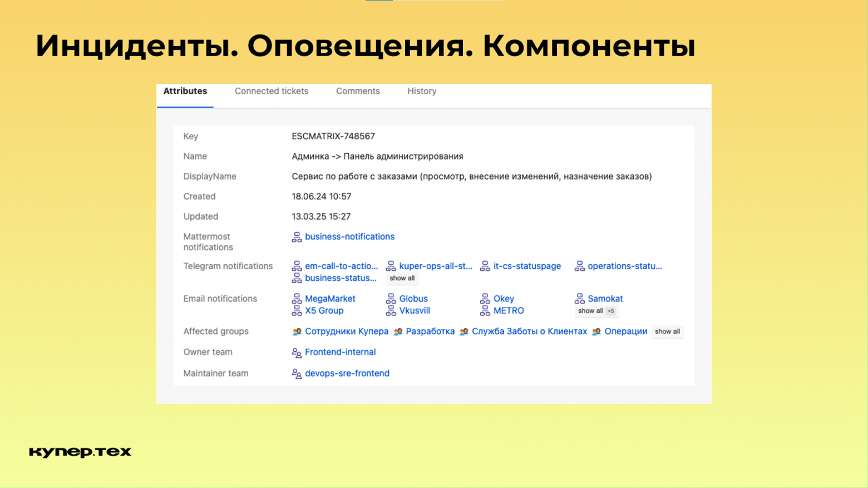The image size is (868, 488).
Task: Click the group icon beside business-notifications
Action: [297, 236]
